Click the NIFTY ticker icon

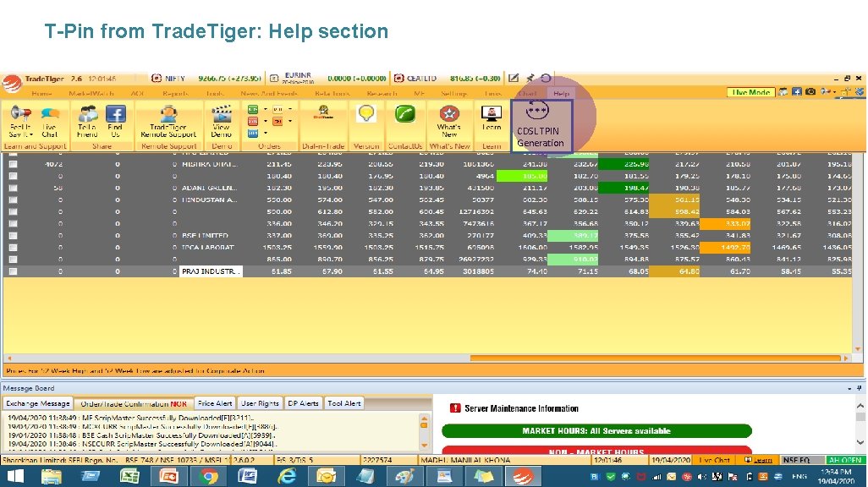click(157, 79)
